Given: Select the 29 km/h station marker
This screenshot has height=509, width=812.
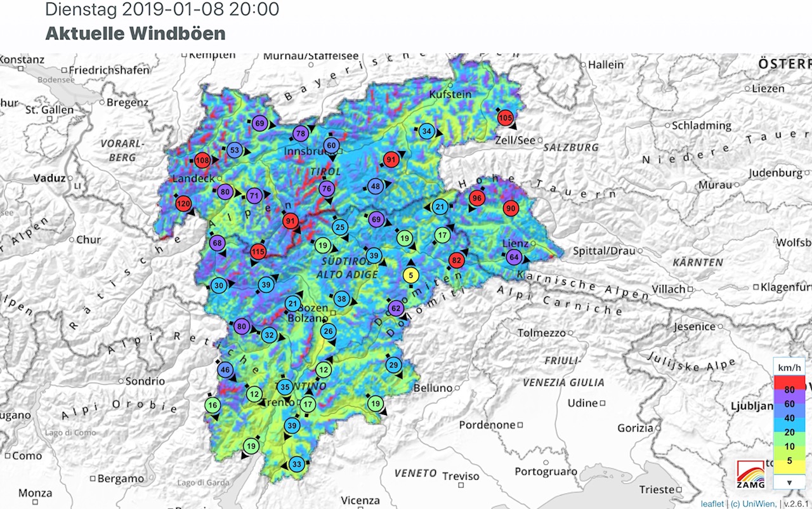Looking at the screenshot, I should tap(393, 365).
